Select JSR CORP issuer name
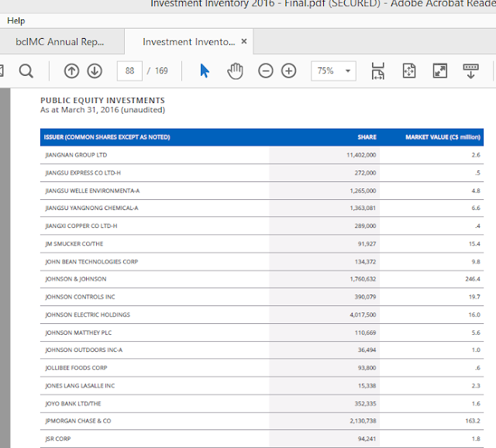Image resolution: width=496 pixels, height=448 pixels. [58, 439]
